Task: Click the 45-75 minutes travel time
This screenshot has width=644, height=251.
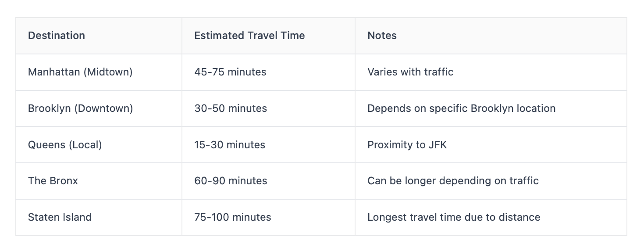Action: [230, 72]
